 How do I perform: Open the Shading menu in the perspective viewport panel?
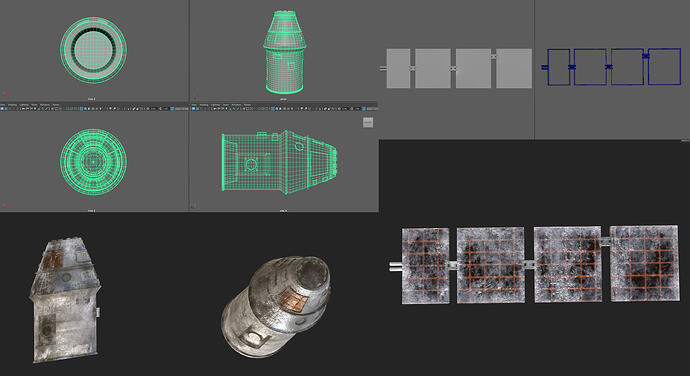coord(203,105)
